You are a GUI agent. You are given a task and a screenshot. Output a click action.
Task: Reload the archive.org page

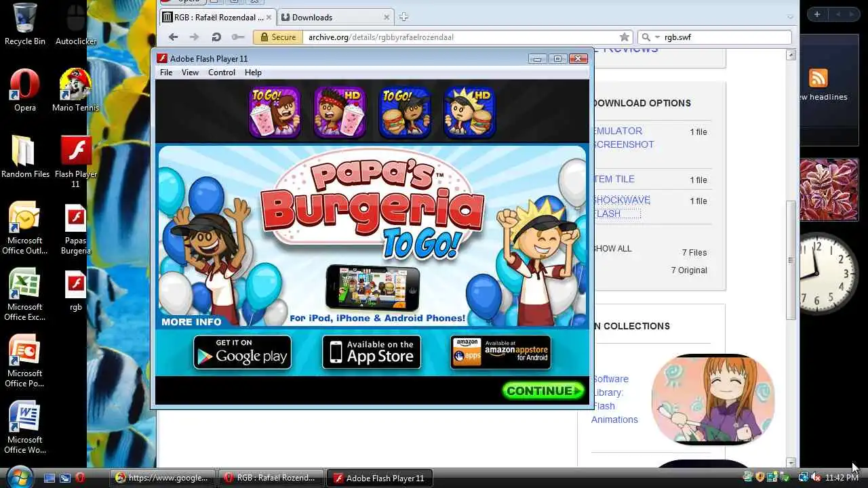[x=216, y=37]
